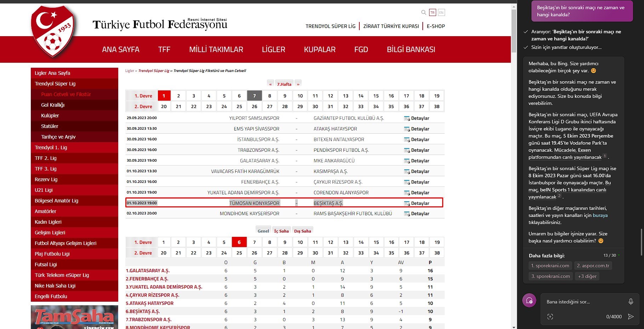The width and height of the screenshot is (644, 329).
Task: Click the TamSaha magazine thumbnail
Action: (x=74, y=317)
